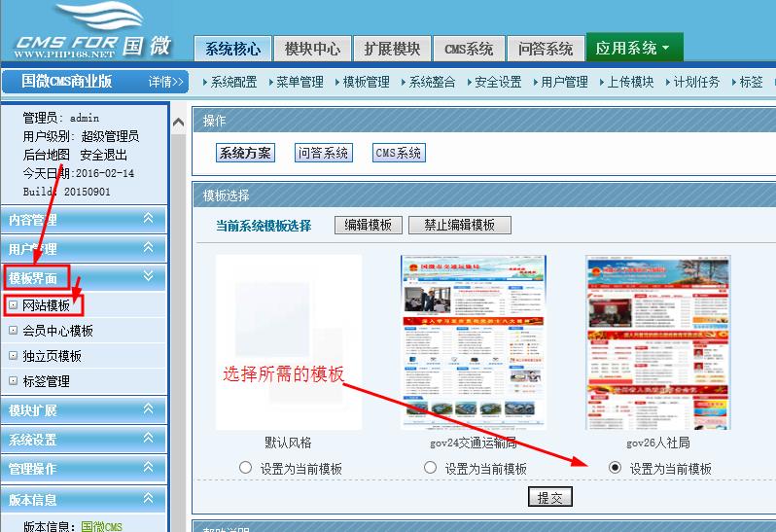Click the gov24交通运输局 template thumbnail
This screenshot has width=776, height=532.
coord(474,342)
